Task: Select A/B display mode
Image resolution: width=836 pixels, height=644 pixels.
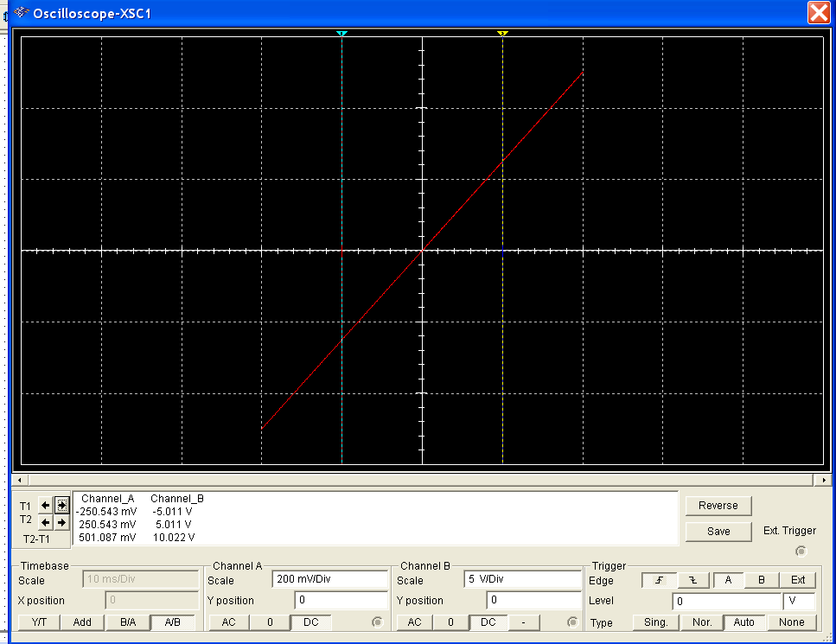Action: point(172,622)
